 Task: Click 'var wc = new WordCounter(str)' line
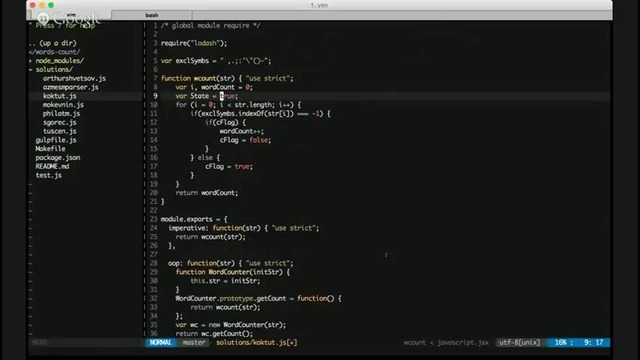[x=231, y=325]
